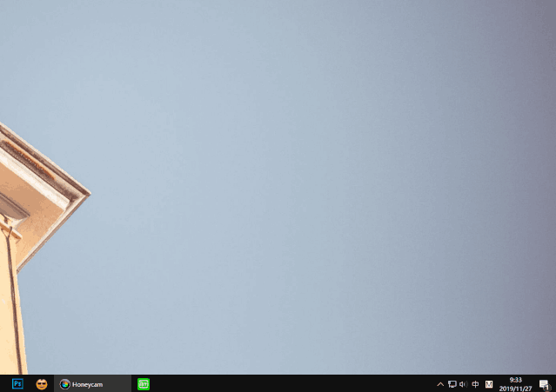Switch to the Honeycam taskbar window
Image resolution: width=556 pixels, height=392 pixels.
click(x=92, y=384)
